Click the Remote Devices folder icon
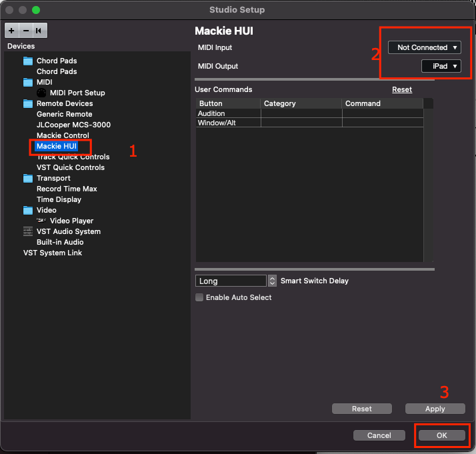This screenshot has width=476, height=454. [28, 103]
